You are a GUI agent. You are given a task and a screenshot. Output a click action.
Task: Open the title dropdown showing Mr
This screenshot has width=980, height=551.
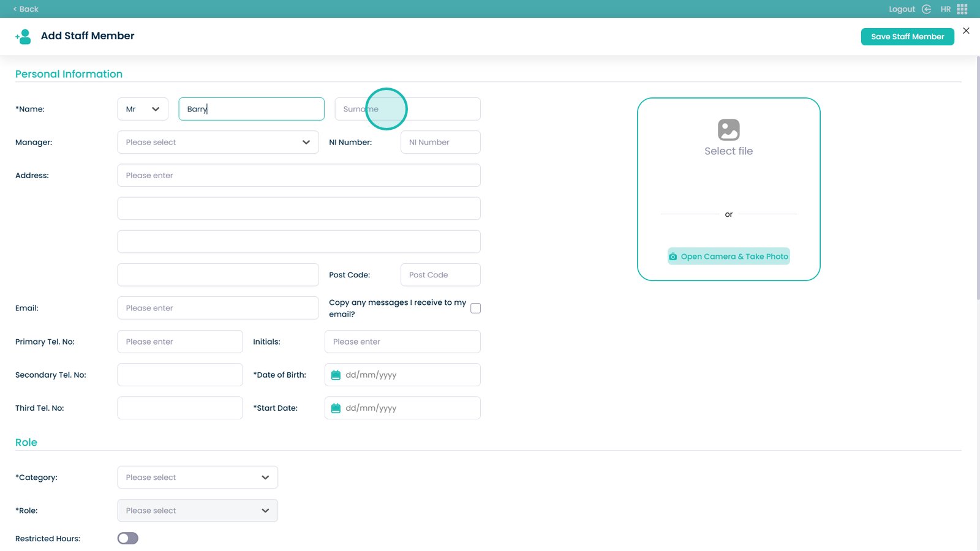[143, 109]
